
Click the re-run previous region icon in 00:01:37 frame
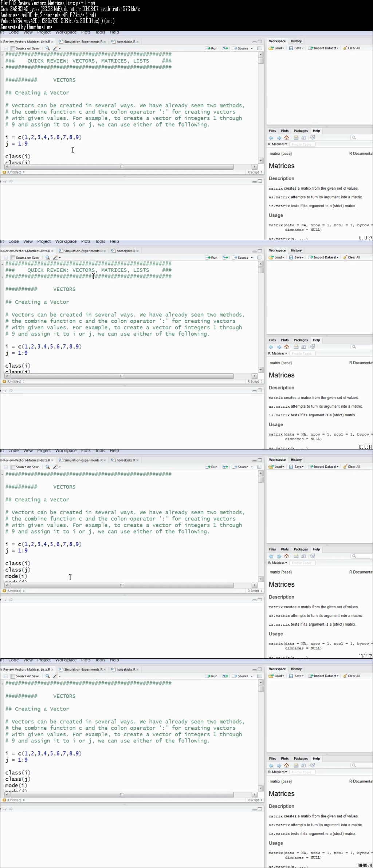tap(225, 48)
